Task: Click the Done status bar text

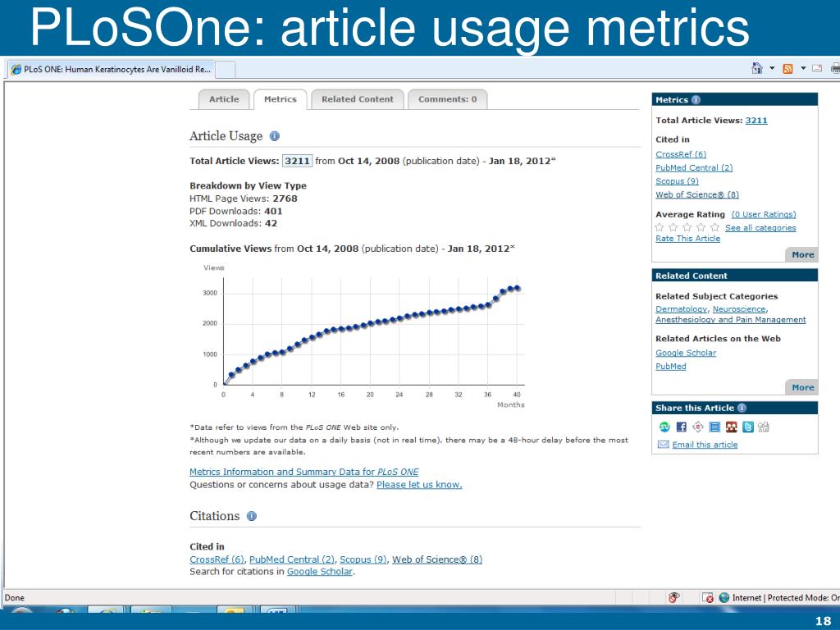Action: pos(15,598)
